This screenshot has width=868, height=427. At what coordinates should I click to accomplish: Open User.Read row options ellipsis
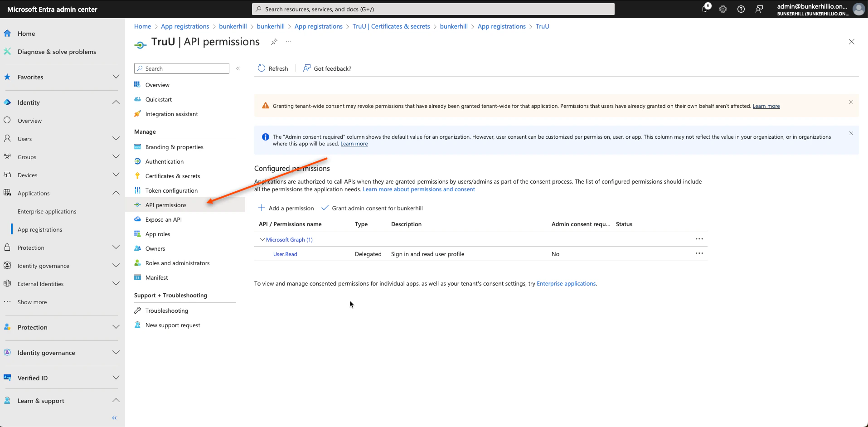coord(699,253)
